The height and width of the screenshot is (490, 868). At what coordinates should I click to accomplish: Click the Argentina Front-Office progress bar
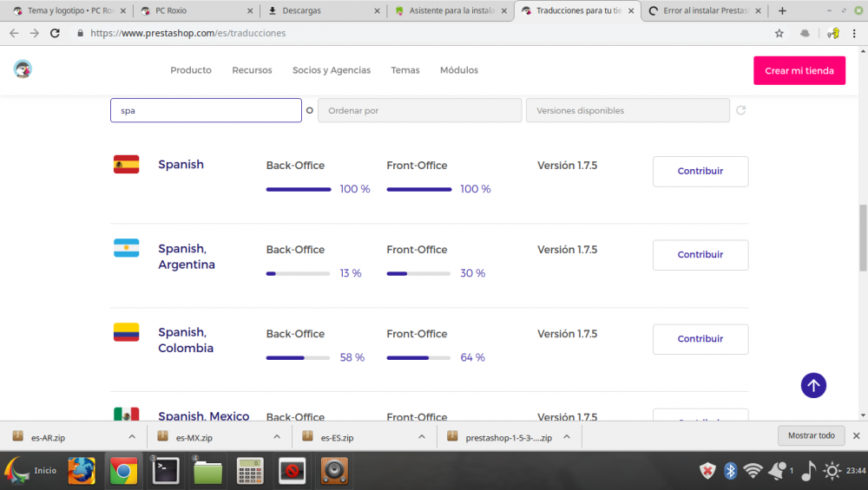[418, 273]
